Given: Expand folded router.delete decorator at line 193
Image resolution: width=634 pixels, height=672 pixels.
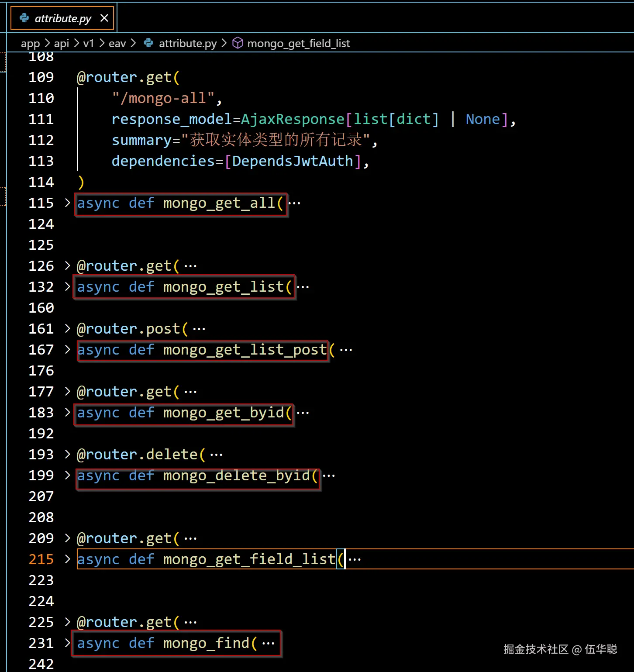Looking at the screenshot, I should [x=67, y=454].
